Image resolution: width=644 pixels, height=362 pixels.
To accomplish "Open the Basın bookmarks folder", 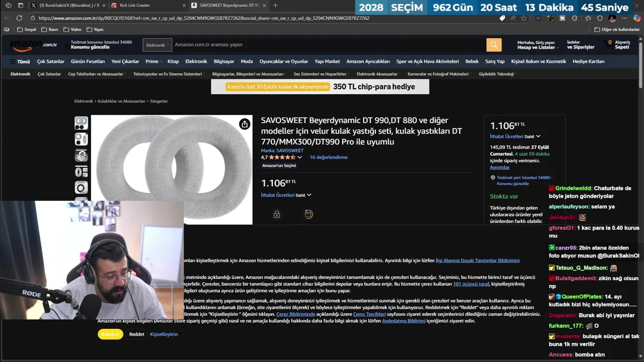I will click(50, 30).
